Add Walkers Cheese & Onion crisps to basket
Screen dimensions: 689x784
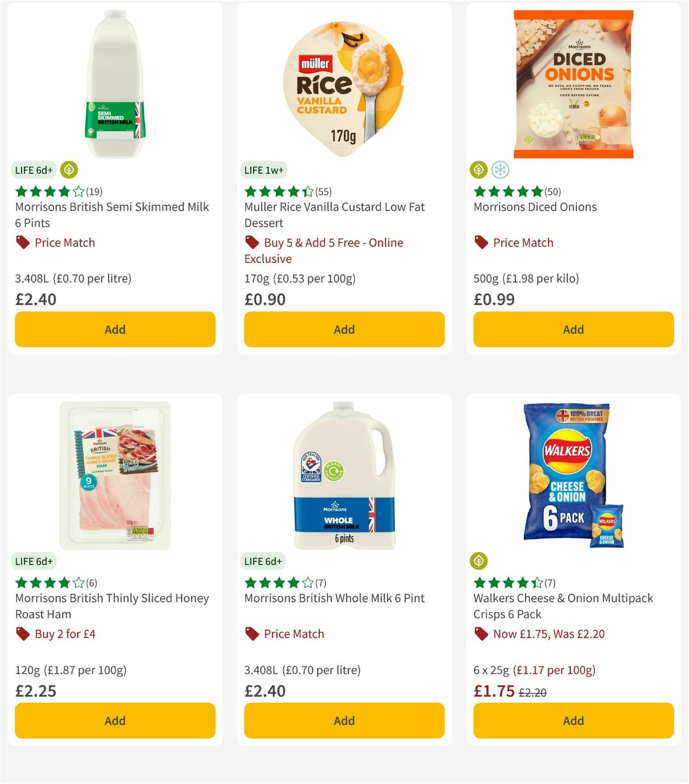coord(573,720)
